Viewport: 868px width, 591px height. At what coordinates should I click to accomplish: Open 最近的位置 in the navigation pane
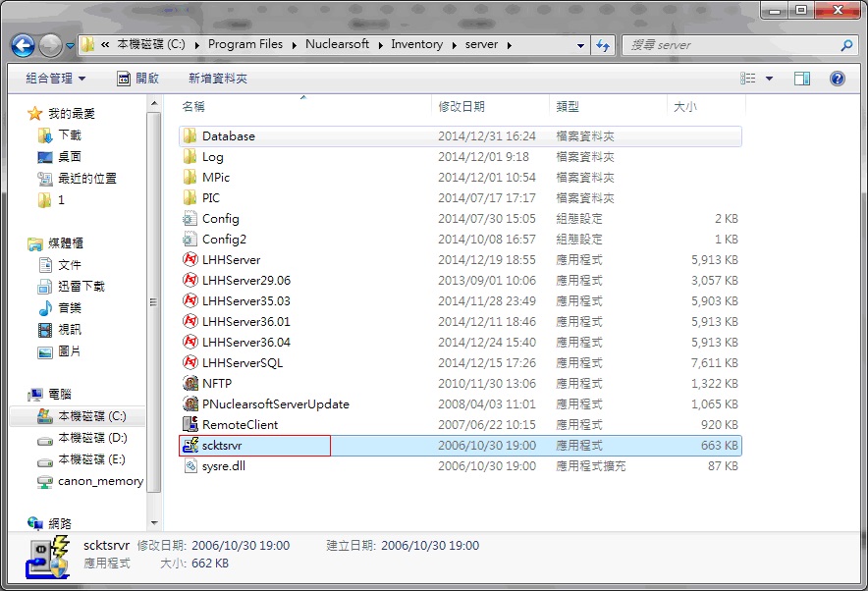click(87, 179)
